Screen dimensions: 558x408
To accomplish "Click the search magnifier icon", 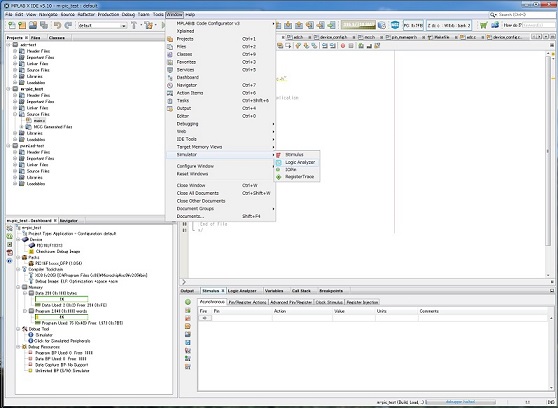I will coord(493,15).
